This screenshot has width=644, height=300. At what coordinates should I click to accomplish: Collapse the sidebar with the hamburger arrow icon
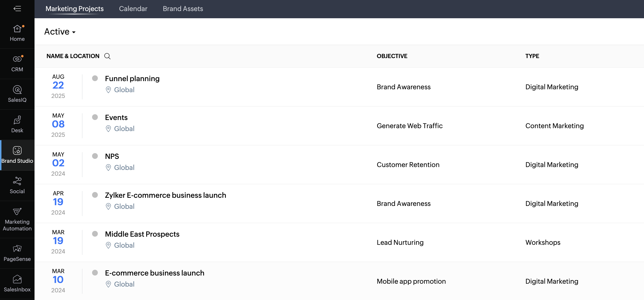[x=17, y=9]
